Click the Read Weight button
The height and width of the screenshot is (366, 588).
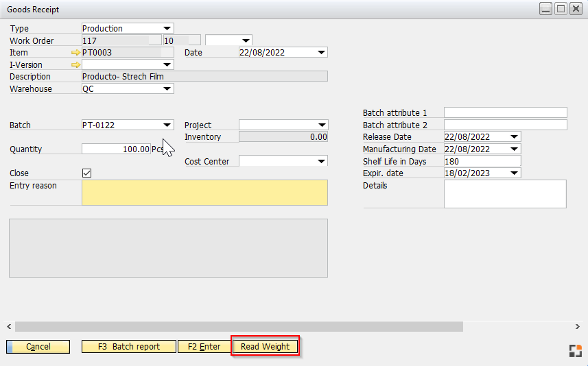(265, 347)
